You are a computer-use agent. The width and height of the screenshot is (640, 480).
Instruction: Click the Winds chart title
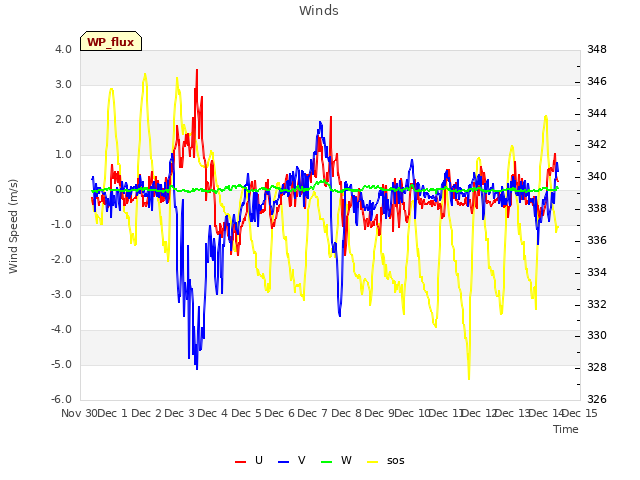tap(319, 11)
